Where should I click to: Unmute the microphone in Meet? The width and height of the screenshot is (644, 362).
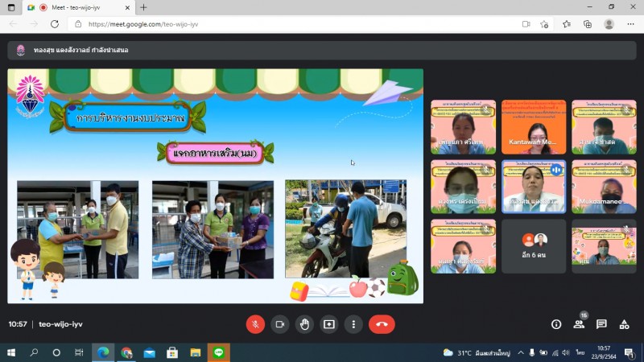[255, 324]
